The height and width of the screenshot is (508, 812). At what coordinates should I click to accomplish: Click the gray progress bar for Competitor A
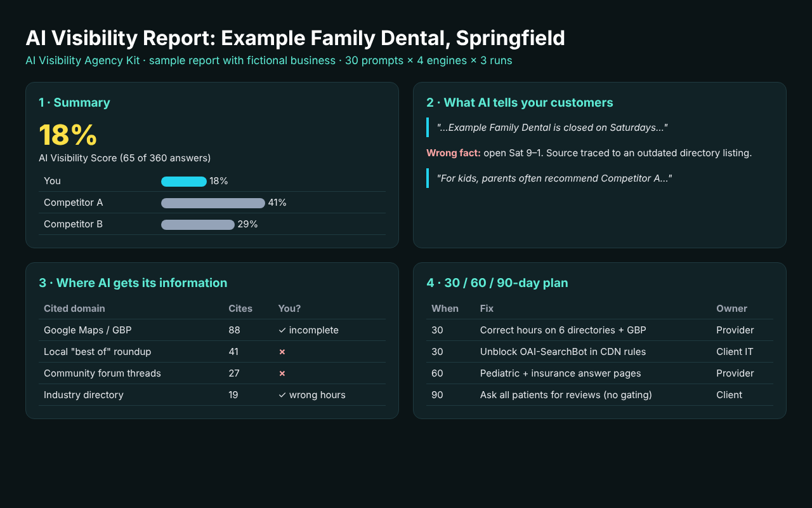213,203
